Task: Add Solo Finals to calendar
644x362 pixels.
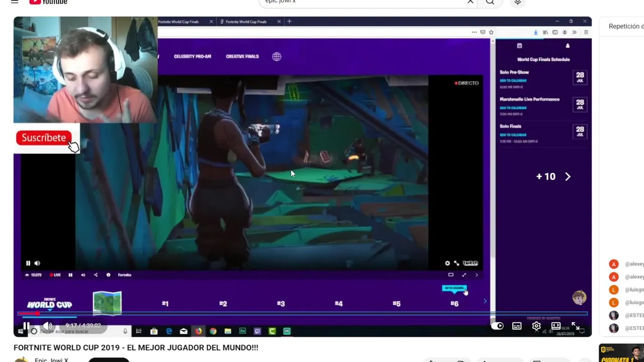Action: (x=513, y=135)
